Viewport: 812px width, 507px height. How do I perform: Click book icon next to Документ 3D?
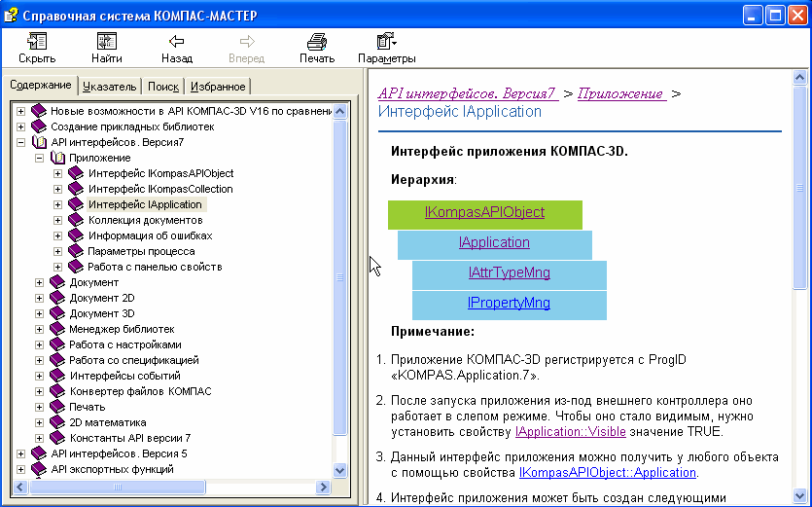[57, 313]
